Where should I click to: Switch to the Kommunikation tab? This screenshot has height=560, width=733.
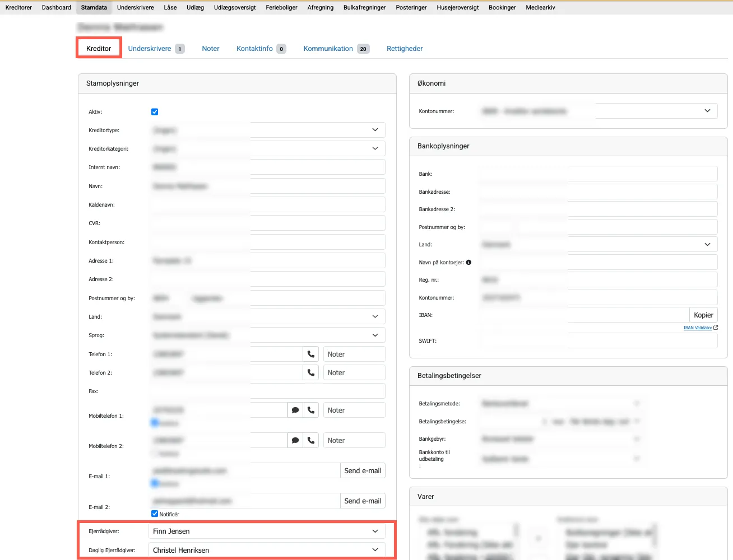(x=328, y=49)
